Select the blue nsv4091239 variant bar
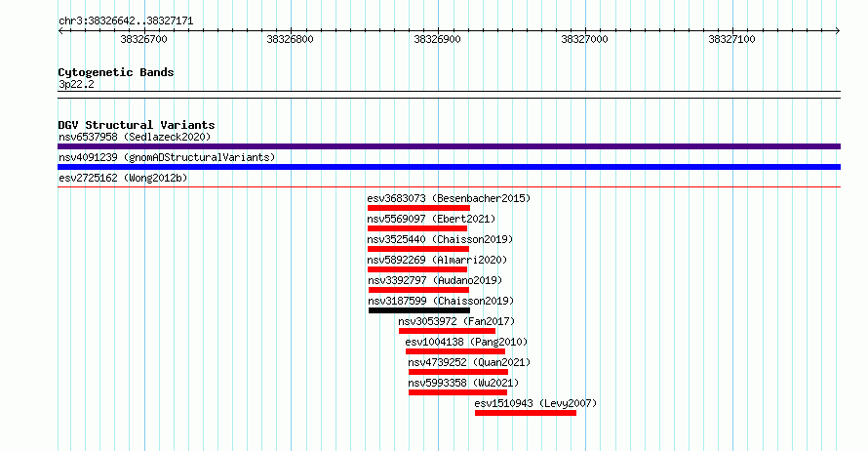 click(449, 167)
